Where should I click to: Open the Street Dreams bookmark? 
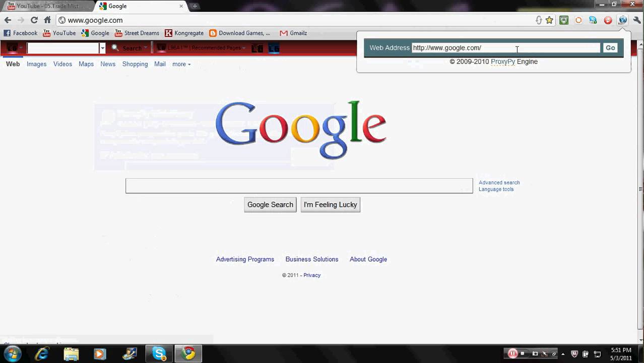click(137, 33)
